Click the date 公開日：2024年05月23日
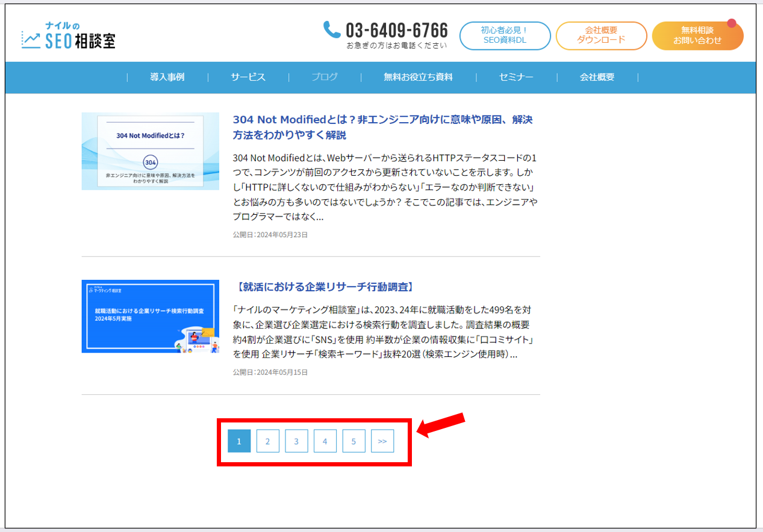This screenshot has width=763, height=532. [x=270, y=235]
